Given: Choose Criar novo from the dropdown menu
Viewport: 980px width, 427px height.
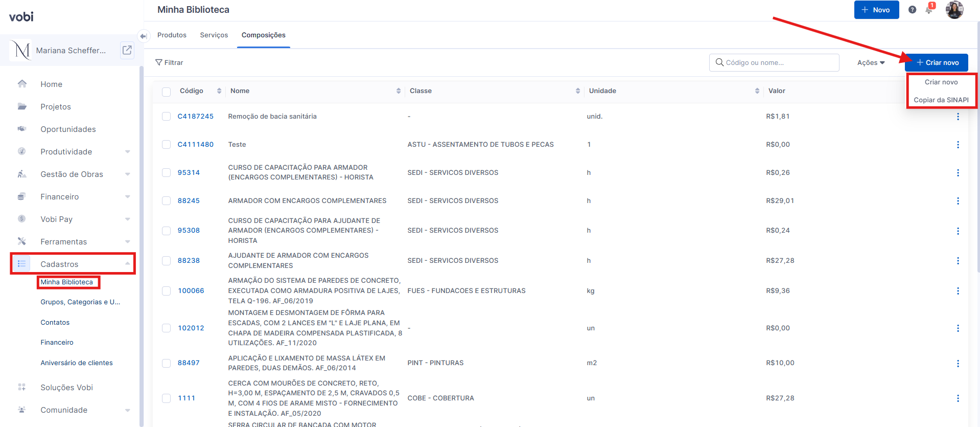Looking at the screenshot, I should pyautogui.click(x=941, y=82).
